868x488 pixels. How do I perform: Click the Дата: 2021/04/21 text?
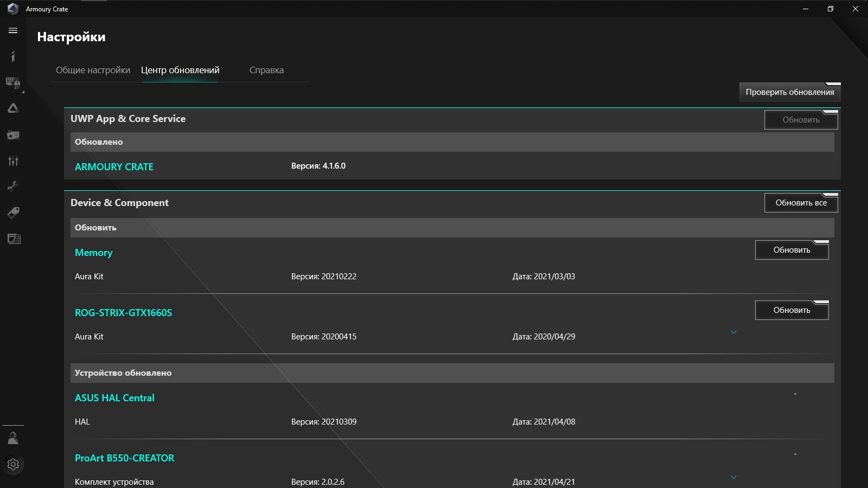pyautogui.click(x=544, y=482)
